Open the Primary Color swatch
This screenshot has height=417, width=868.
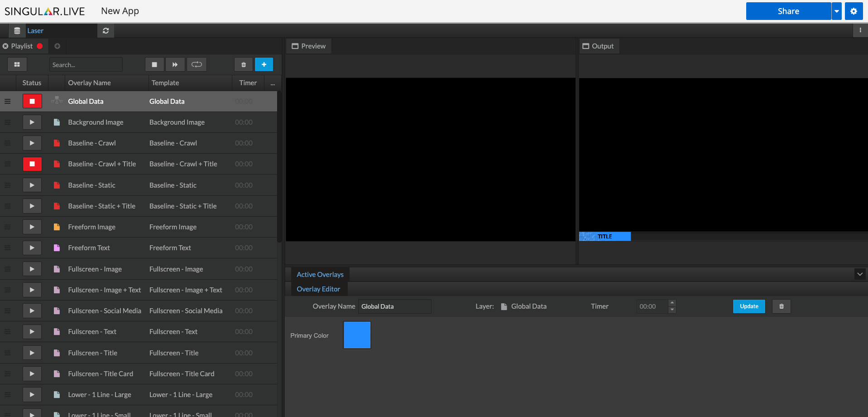[357, 335]
